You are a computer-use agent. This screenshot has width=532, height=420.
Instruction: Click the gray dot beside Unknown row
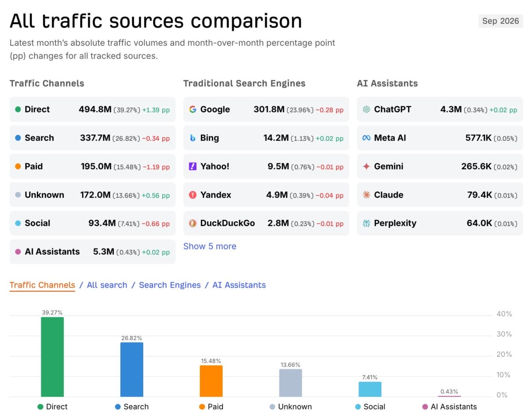coord(18,194)
